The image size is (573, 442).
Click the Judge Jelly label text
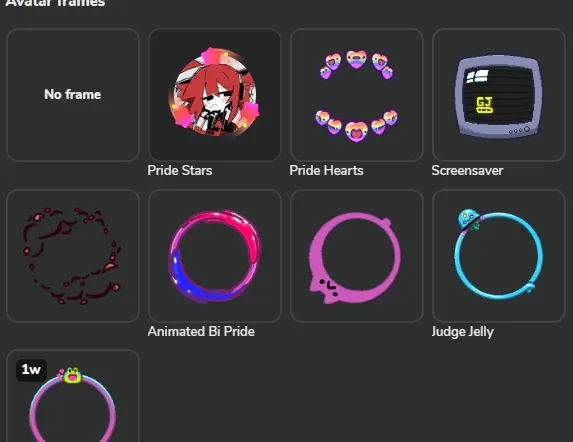462,332
